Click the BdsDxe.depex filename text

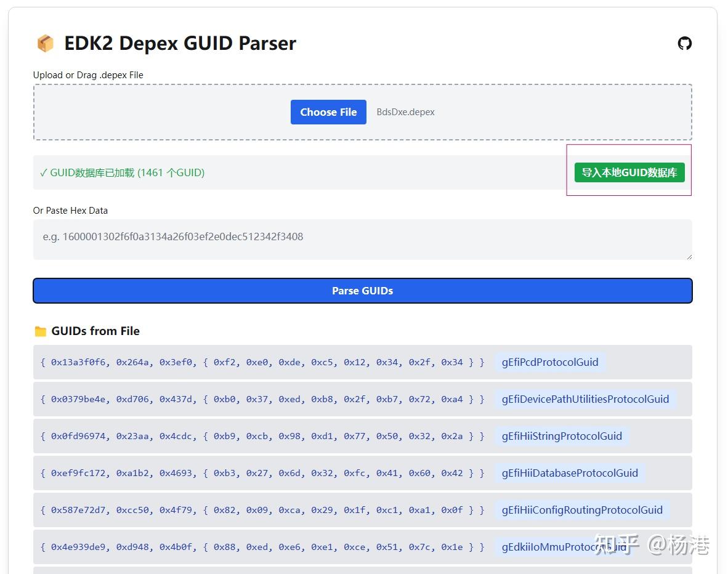pyautogui.click(x=405, y=112)
